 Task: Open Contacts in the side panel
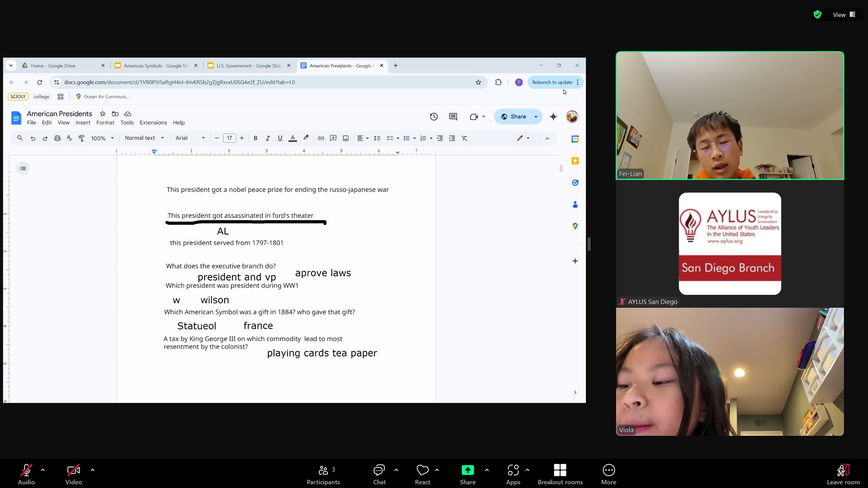(575, 205)
